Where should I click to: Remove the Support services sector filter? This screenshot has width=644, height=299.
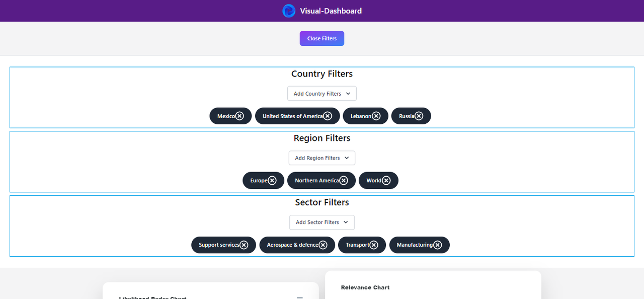(x=244, y=245)
